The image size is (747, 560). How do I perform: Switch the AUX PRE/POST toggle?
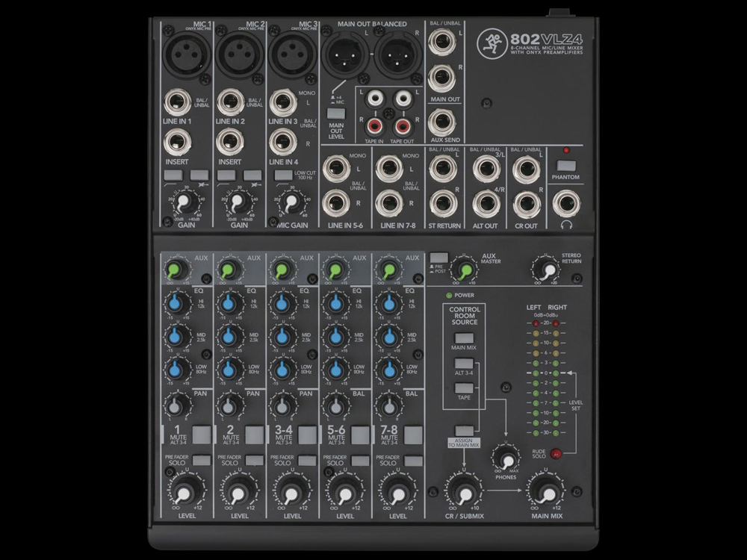pos(441,258)
